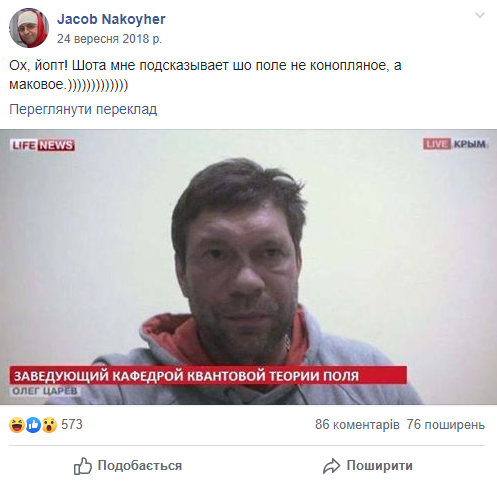Like the post via Подобається label
This screenshot has height=485, width=497.
click(x=140, y=465)
